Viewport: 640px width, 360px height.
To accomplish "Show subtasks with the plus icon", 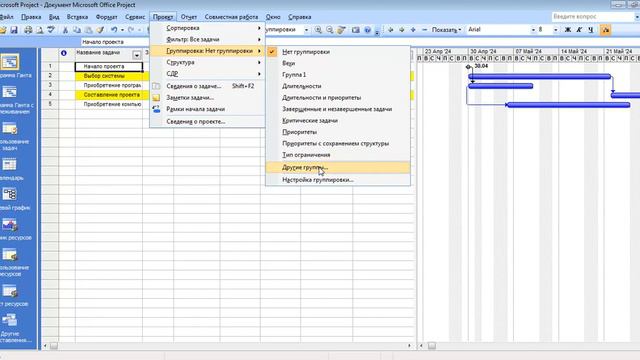I will (x=413, y=30).
